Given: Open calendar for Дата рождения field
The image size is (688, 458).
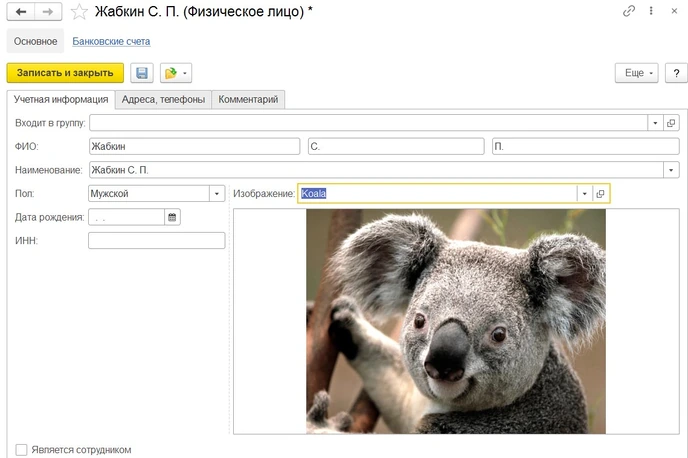Looking at the screenshot, I should 171,217.
